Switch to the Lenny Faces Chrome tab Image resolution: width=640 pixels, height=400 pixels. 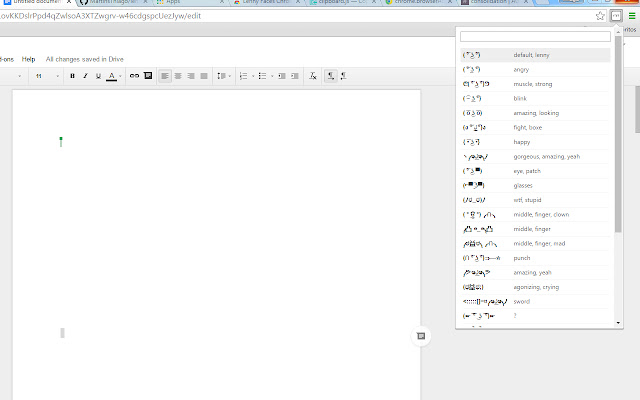tap(266, 2)
